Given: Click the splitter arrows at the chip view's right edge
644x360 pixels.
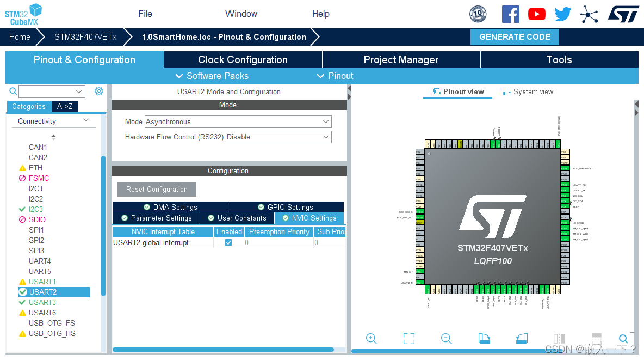Looking at the screenshot, I should (x=636, y=108).
